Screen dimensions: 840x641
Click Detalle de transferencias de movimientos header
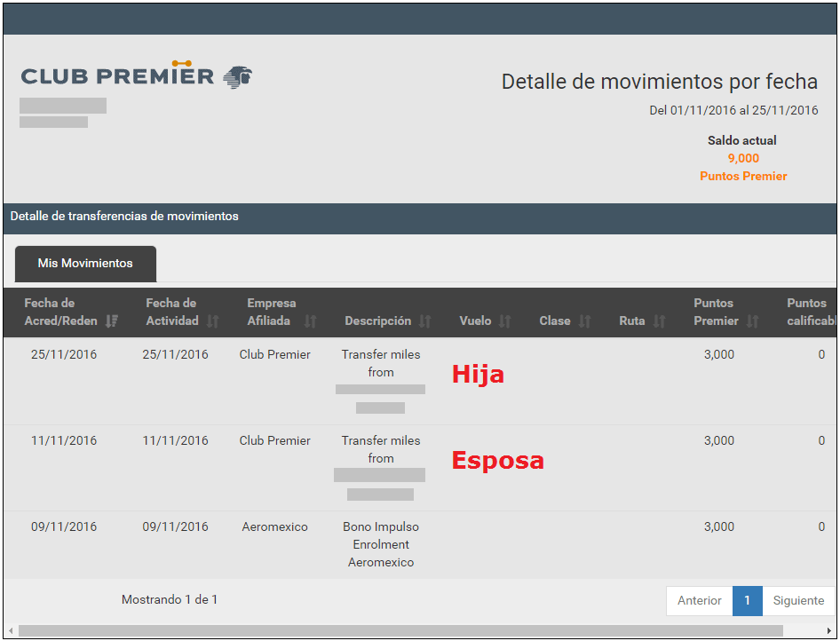coord(124,217)
